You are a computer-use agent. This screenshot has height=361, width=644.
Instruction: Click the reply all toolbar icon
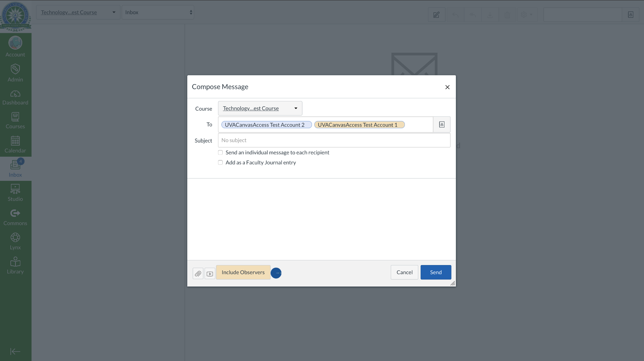pyautogui.click(x=473, y=15)
